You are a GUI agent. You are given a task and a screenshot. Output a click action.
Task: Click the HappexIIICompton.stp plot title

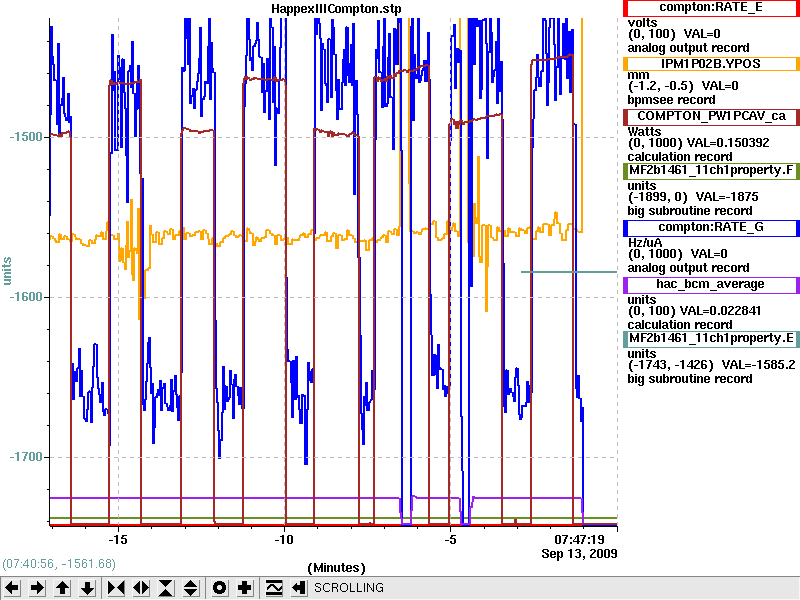pyautogui.click(x=336, y=9)
